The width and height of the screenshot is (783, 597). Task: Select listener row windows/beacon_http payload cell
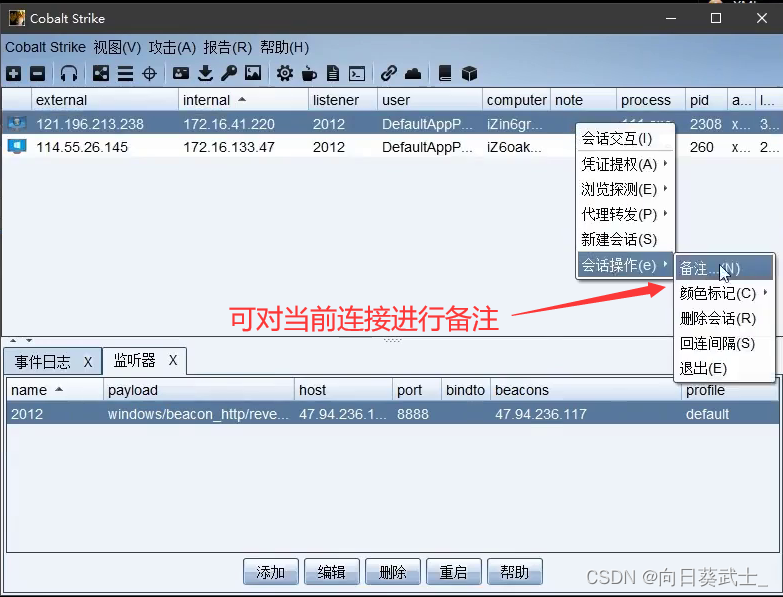[198, 414]
